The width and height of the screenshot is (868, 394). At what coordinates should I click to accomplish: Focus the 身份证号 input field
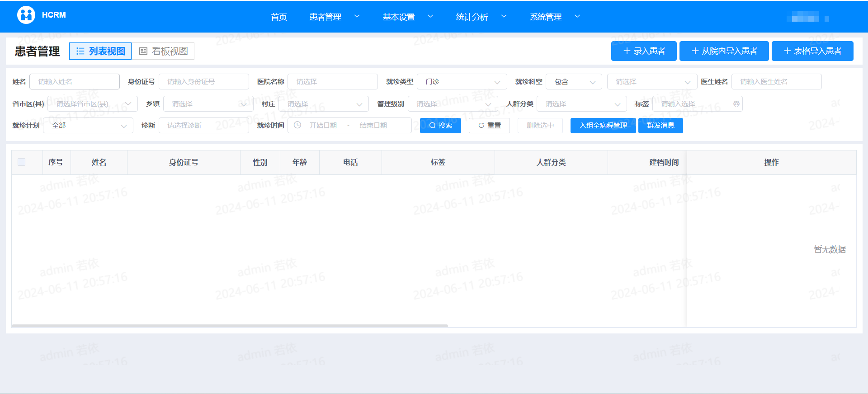coord(204,82)
